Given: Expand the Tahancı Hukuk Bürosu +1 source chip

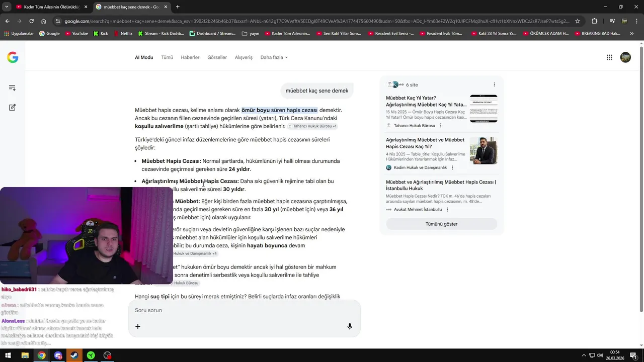Looking at the screenshot, I should coord(312,126).
